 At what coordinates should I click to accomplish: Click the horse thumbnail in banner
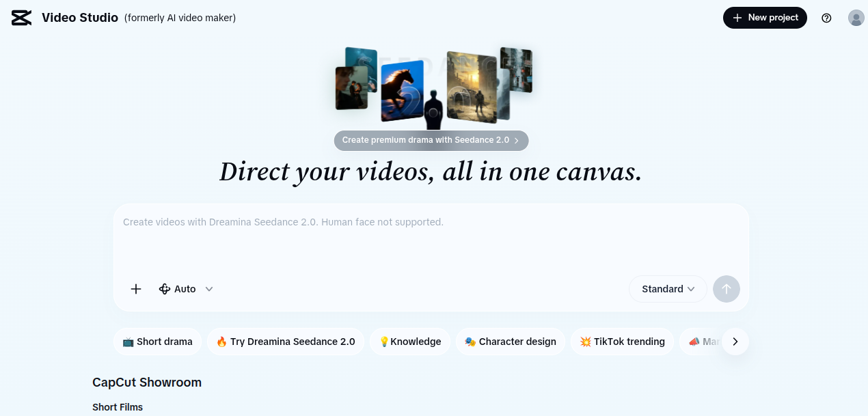click(x=402, y=89)
